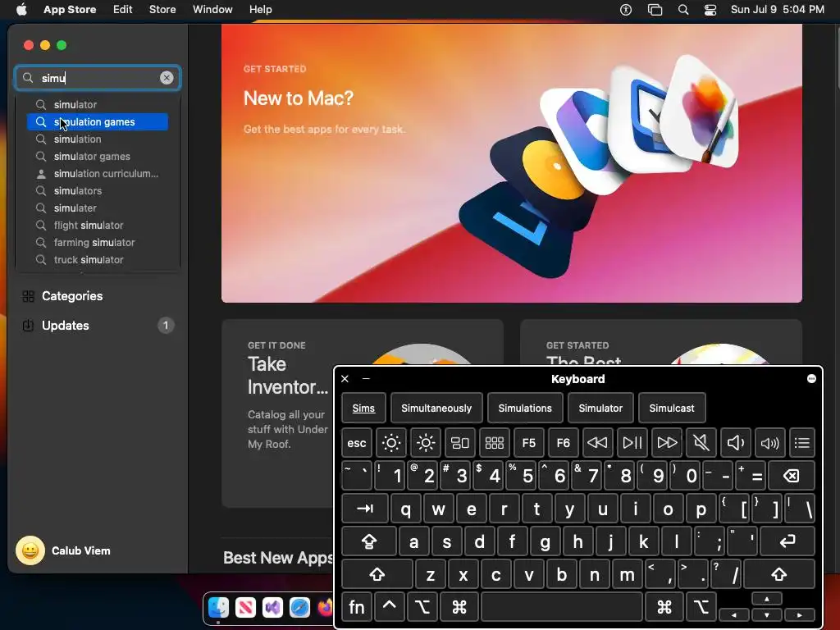
Task: Click the fast-forward media key
Action: pyautogui.click(x=667, y=442)
